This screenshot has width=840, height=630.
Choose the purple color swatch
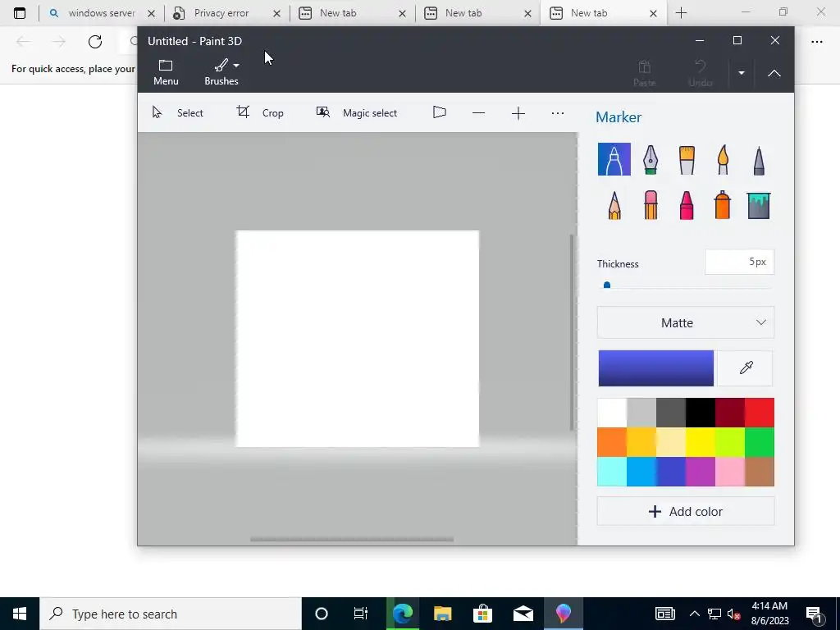tap(701, 472)
